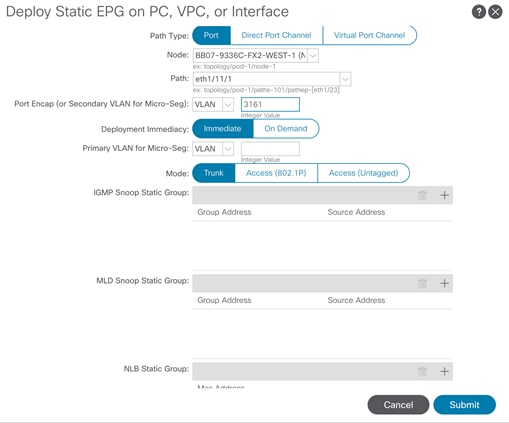This screenshot has height=423, width=509.
Task: Set Deployment Immediacy to On Demand
Action: 286,129
